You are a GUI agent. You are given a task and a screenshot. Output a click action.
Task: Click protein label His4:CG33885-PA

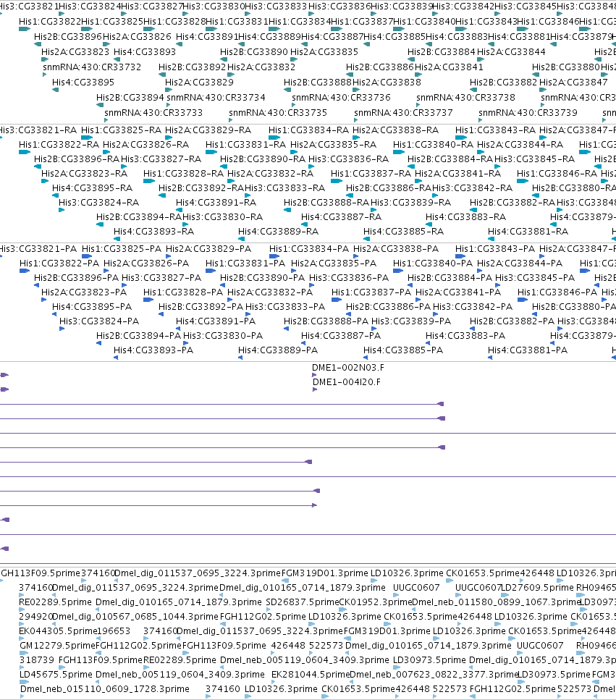coord(403,350)
